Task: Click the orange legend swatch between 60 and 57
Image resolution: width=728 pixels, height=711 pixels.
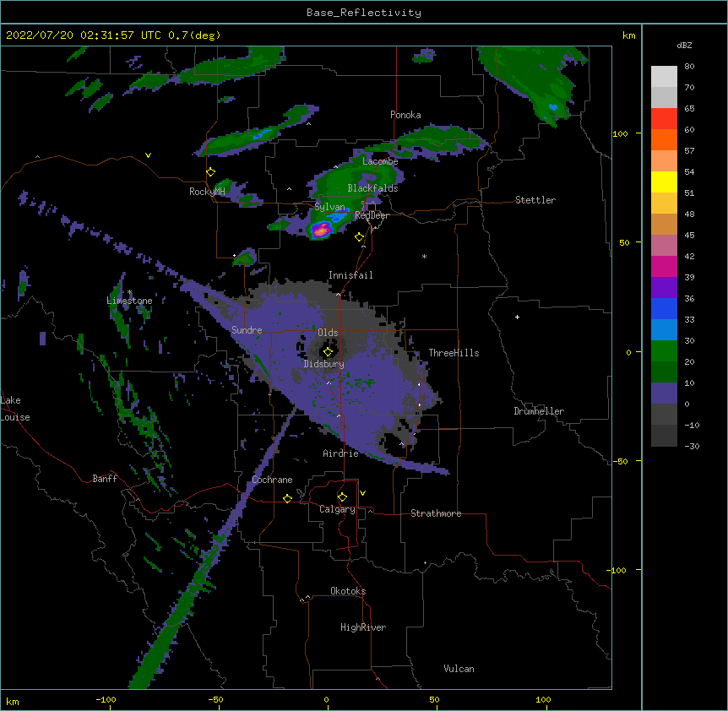Action: pyautogui.click(x=664, y=139)
